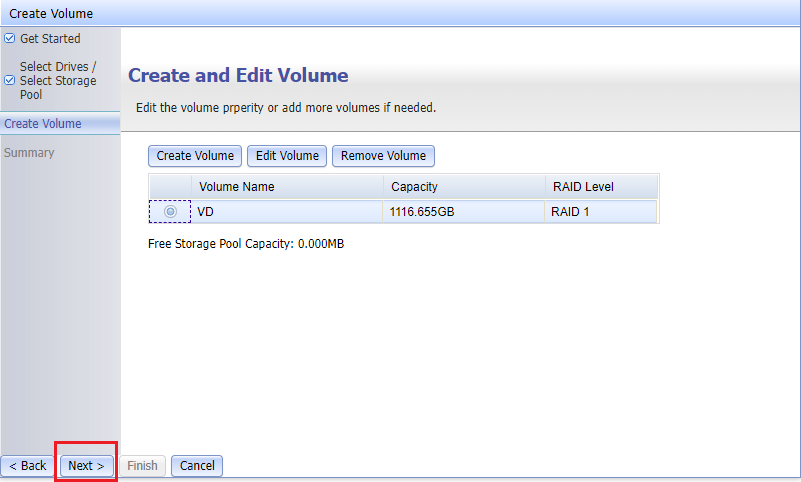Click the Edit Volume button
The width and height of the screenshot is (801, 482).
tap(287, 156)
